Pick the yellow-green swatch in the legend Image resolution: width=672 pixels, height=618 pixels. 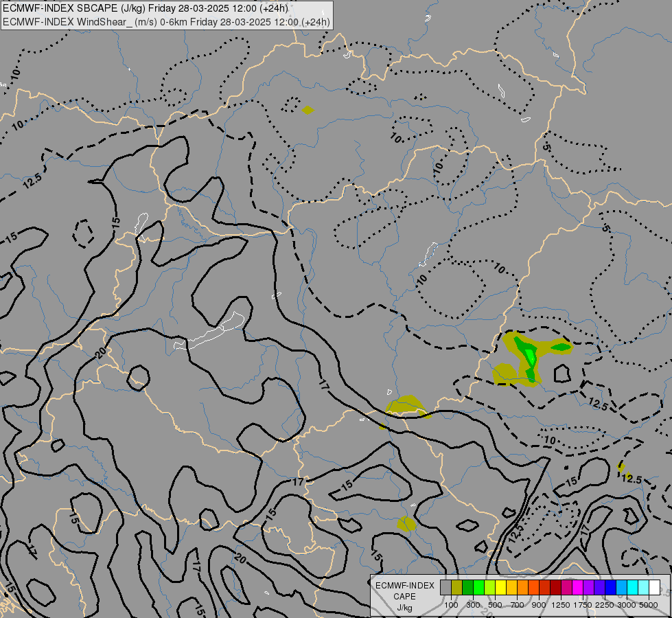tap(489, 587)
